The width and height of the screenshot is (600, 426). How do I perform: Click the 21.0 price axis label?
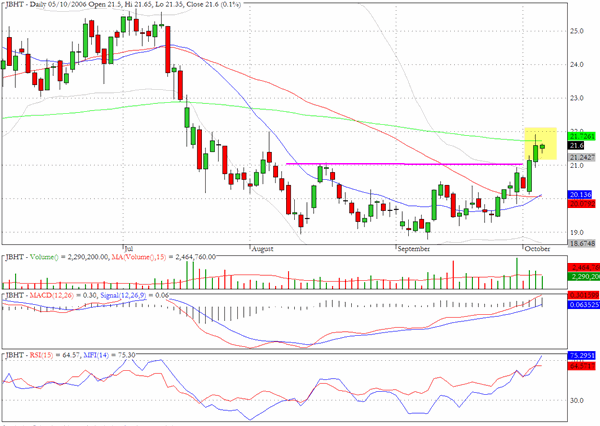[x=577, y=165]
